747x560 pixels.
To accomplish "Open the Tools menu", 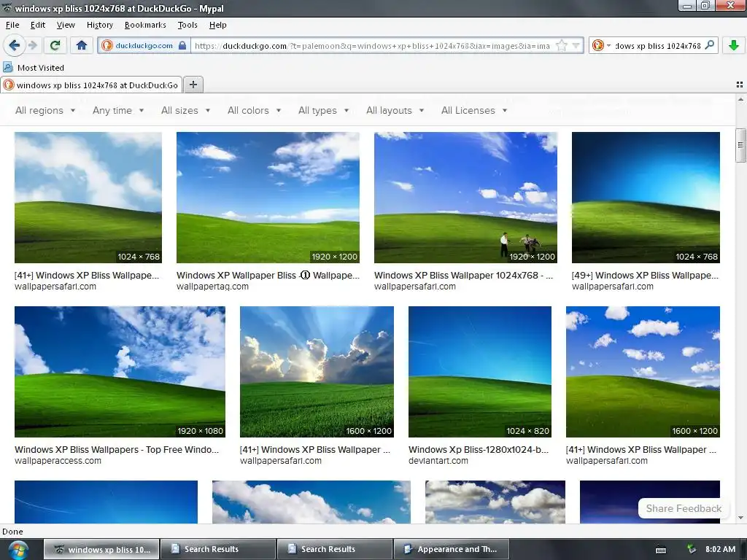I will pos(187,25).
